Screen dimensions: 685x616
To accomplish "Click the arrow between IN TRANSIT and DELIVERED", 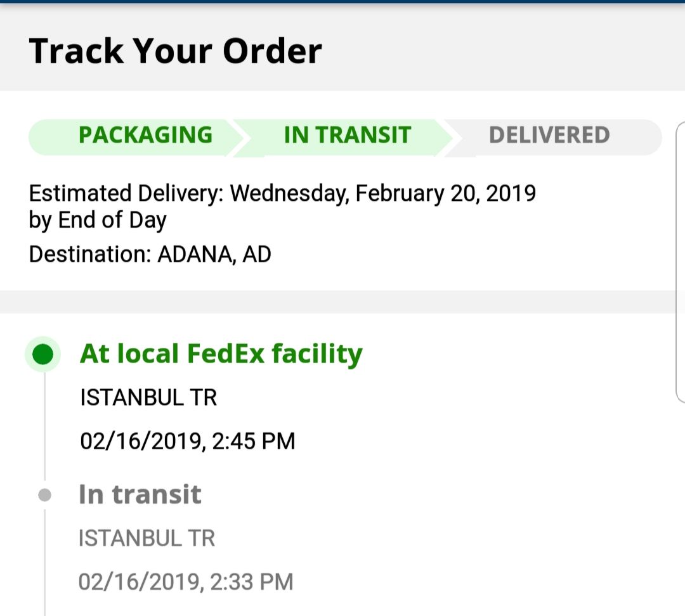I will 445,137.
